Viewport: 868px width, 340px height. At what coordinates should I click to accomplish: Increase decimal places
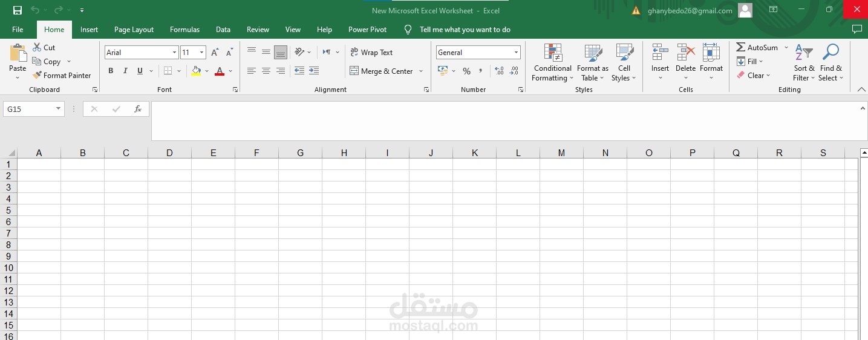(499, 71)
